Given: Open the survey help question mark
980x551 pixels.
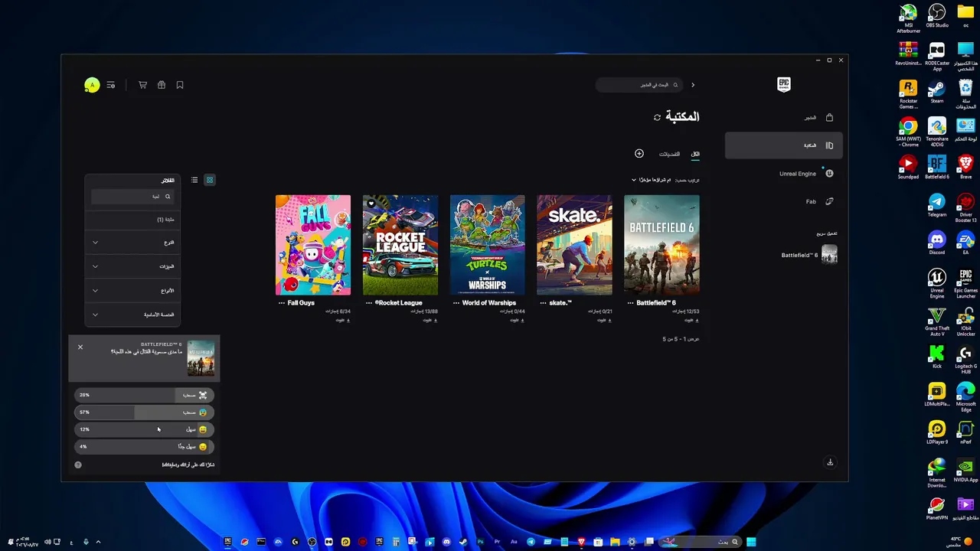Looking at the screenshot, I should (x=78, y=465).
